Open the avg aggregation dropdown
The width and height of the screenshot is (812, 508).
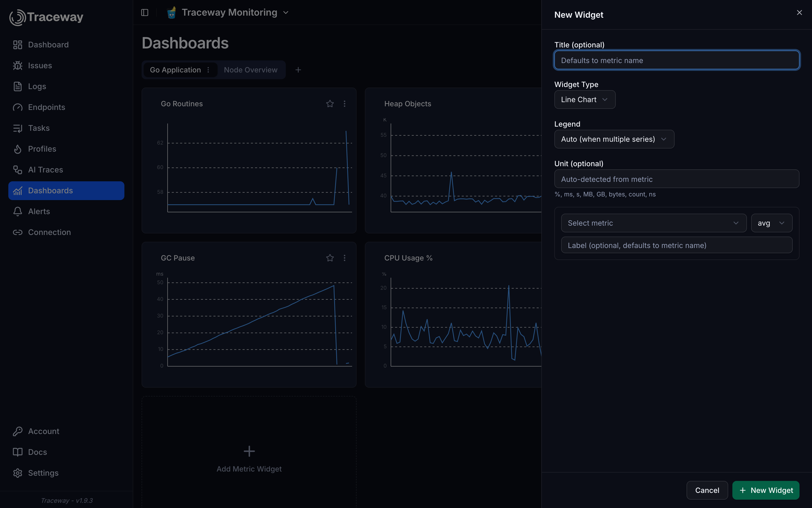point(771,223)
